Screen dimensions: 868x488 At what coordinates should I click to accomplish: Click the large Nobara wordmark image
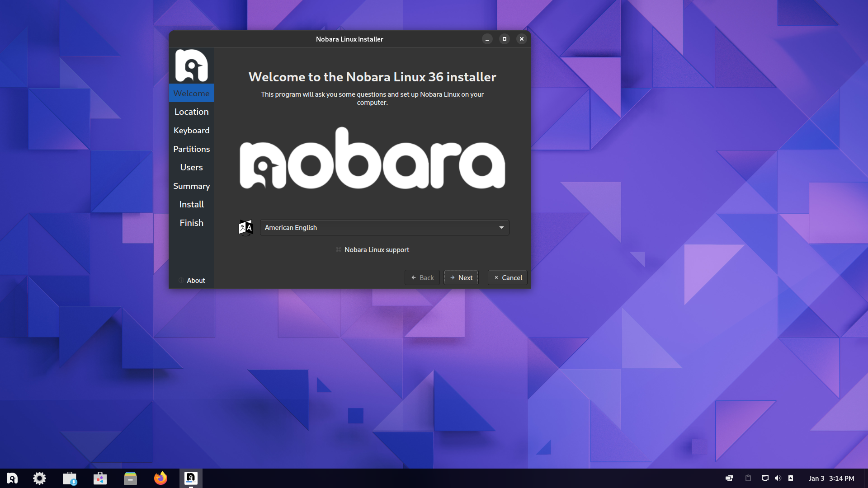click(372, 158)
